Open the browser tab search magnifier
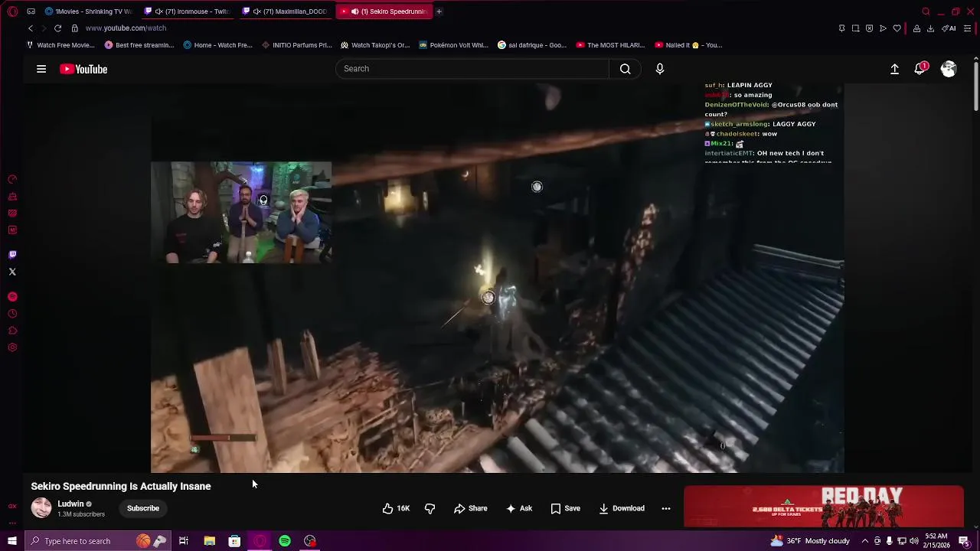This screenshot has width=980, height=551. tap(926, 11)
